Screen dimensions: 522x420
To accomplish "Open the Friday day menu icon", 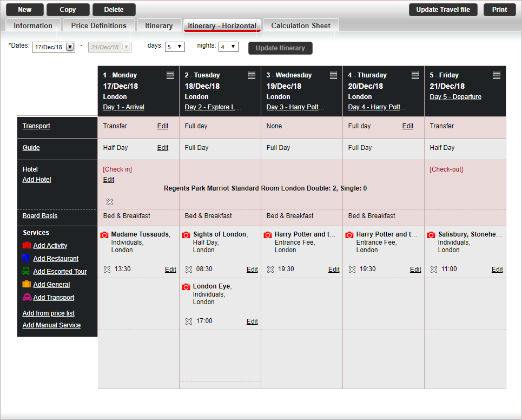I will click(x=497, y=75).
